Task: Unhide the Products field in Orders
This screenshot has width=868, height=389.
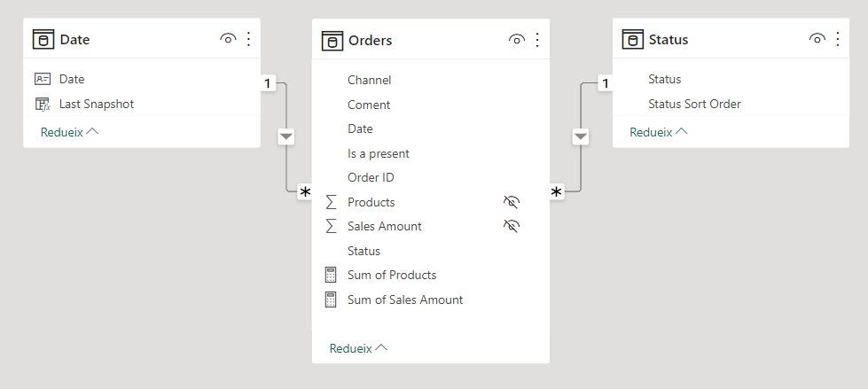Action: (511, 202)
